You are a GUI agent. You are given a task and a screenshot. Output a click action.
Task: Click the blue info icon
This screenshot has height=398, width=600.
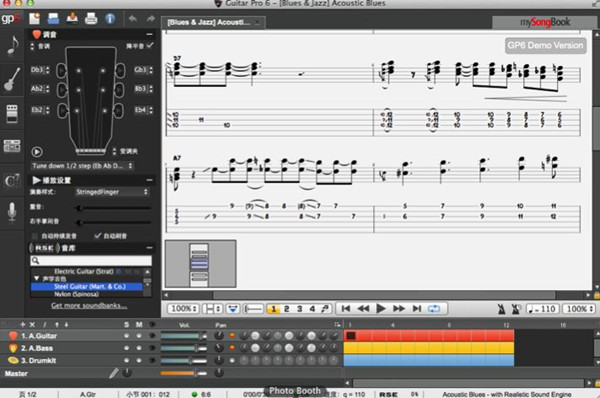110,18
